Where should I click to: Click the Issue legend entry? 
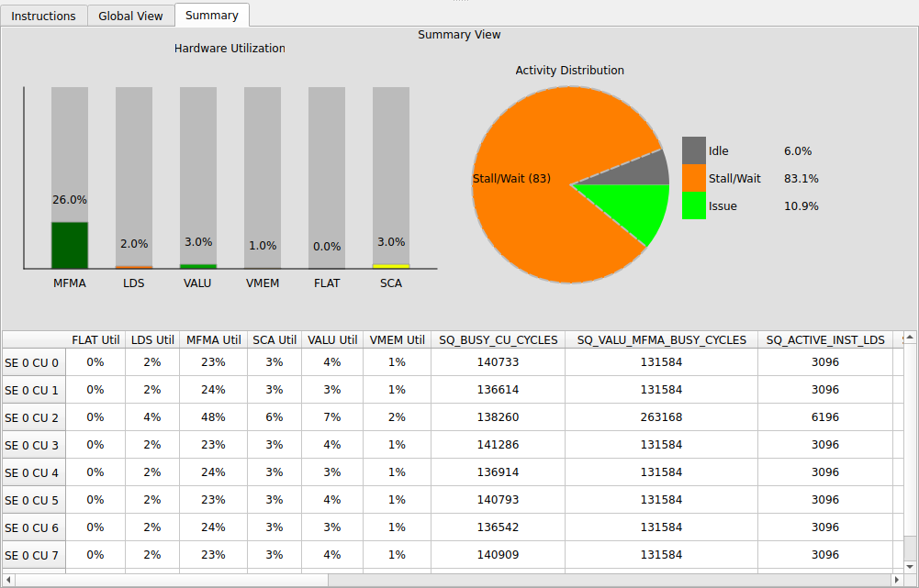pos(723,205)
